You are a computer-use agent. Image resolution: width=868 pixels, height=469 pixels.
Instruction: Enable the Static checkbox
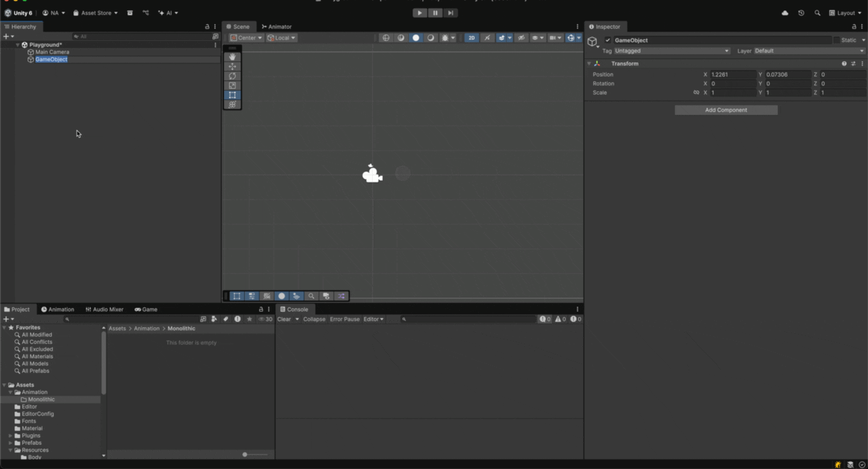point(836,40)
